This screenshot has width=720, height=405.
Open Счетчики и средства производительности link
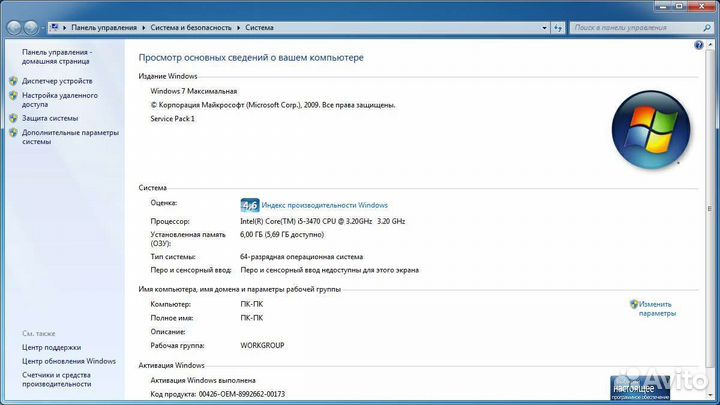tap(56, 379)
